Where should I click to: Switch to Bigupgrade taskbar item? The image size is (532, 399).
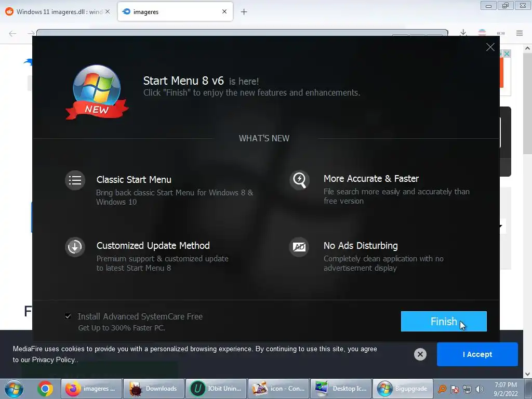pos(403,389)
